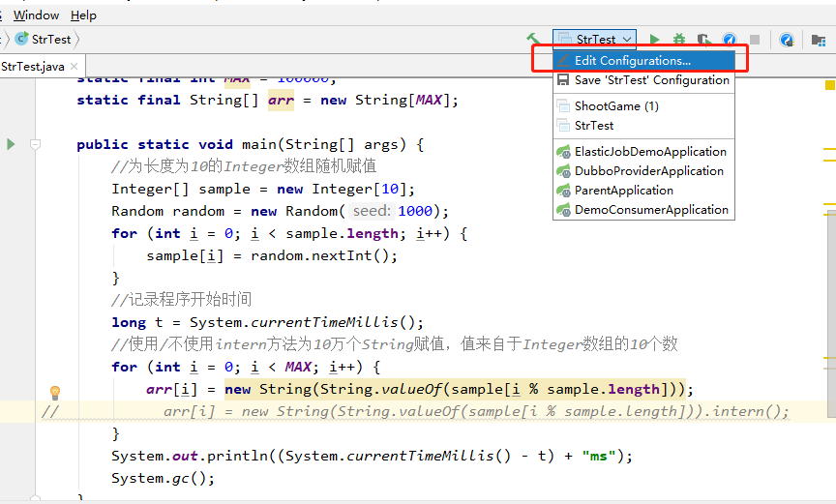Open the Help menu
Screen dimensions: 836x504
coord(83,15)
